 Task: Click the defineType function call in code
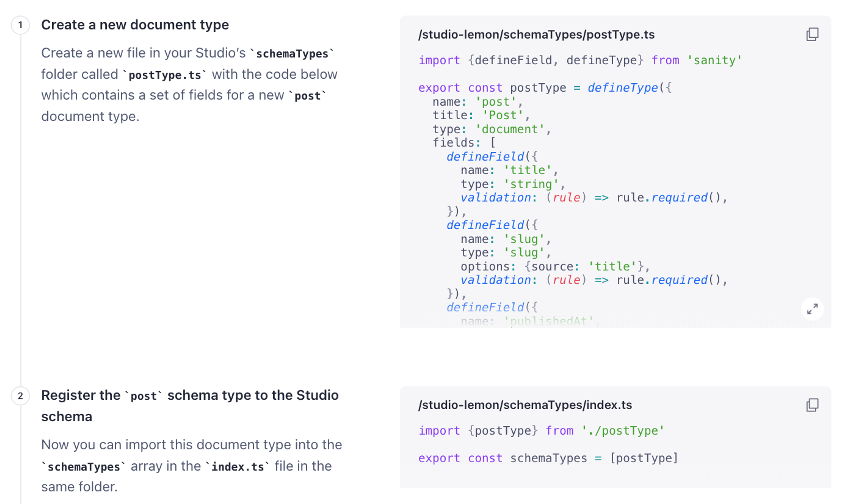click(623, 88)
